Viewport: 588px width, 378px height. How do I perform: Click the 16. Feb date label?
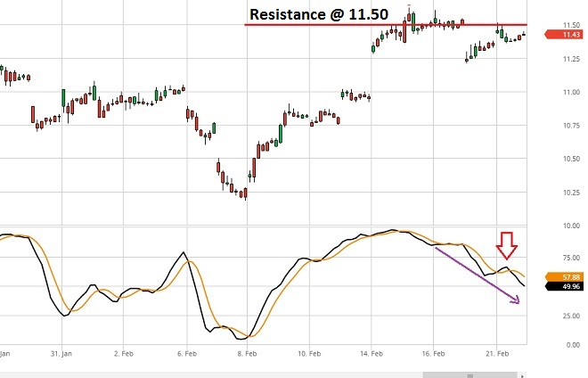(x=434, y=354)
